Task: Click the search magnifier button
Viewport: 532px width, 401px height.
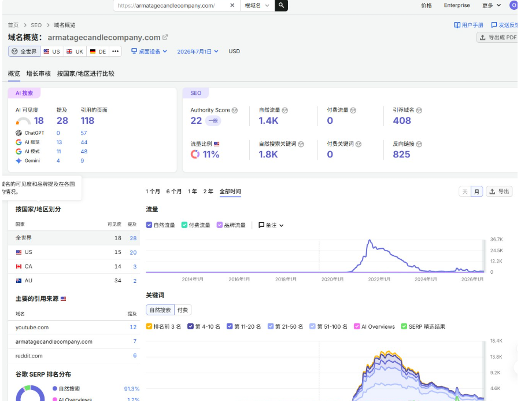Action: point(281,5)
